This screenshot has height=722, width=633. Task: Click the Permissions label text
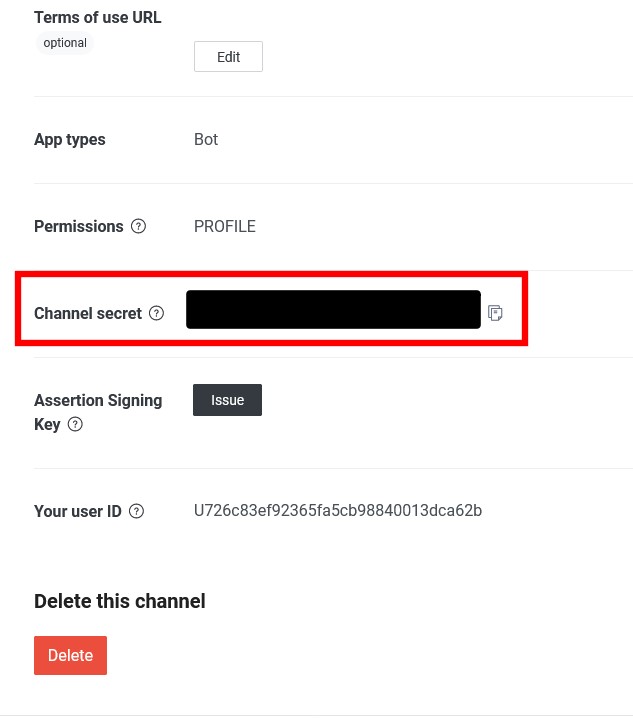(x=79, y=226)
